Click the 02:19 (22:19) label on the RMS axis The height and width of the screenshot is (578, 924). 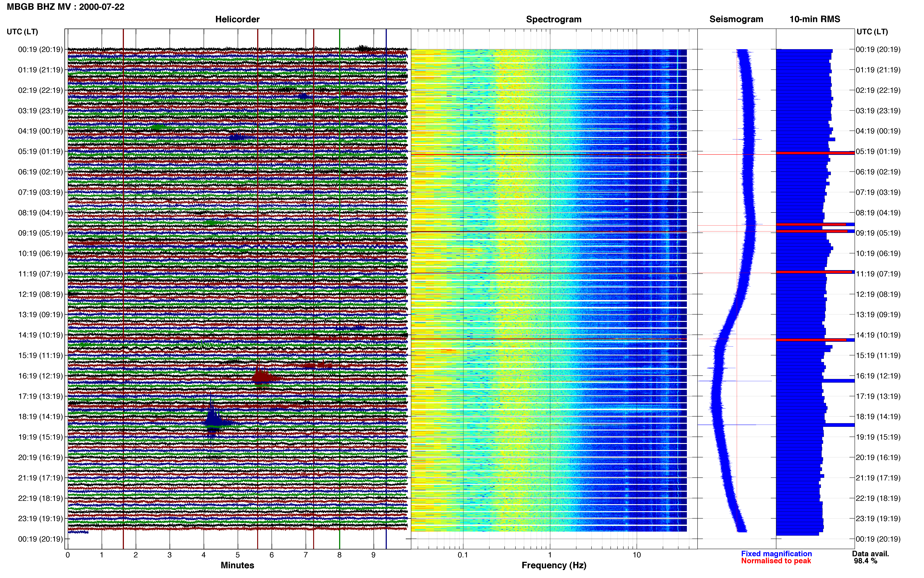(x=878, y=90)
